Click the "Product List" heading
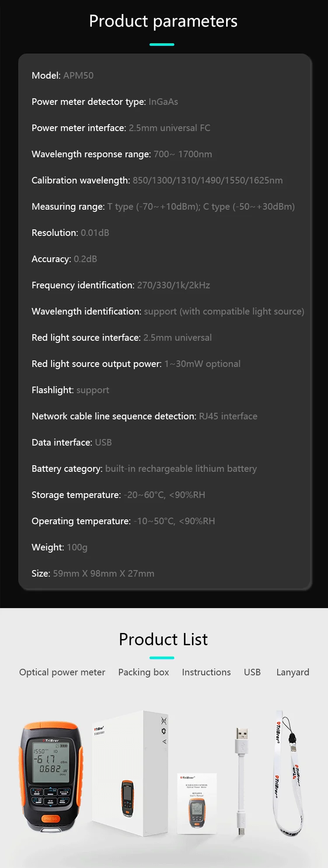Screen dimensions: 328x868 tap(163, 640)
